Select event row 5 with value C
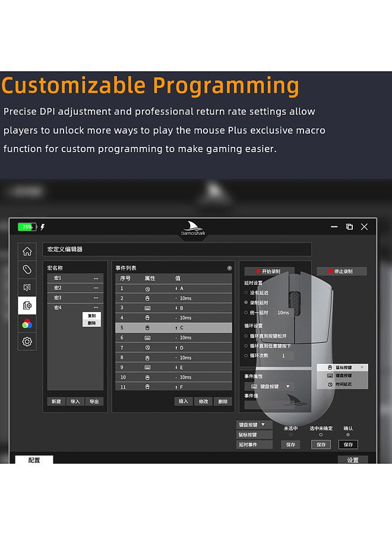392x535 pixels. pyautogui.click(x=173, y=328)
